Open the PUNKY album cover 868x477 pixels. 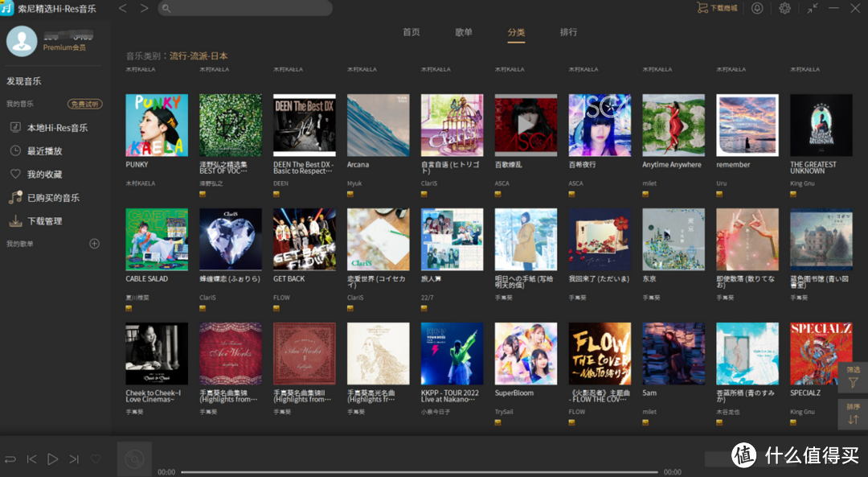pos(157,125)
